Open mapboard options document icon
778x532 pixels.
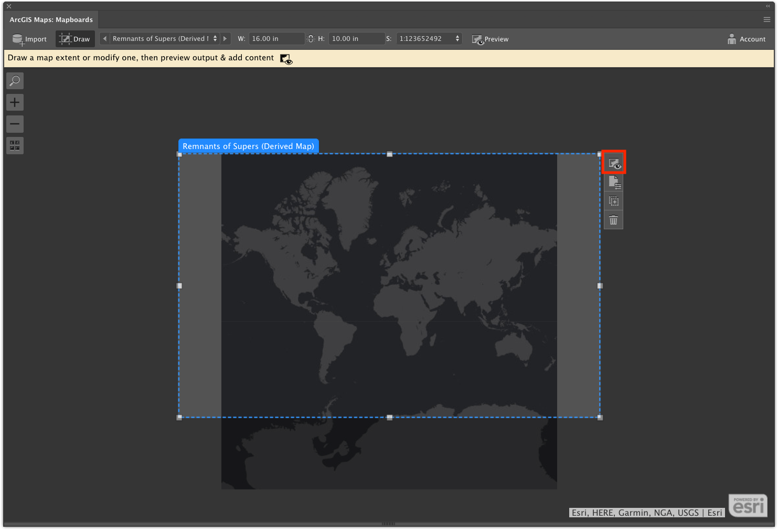(614, 182)
